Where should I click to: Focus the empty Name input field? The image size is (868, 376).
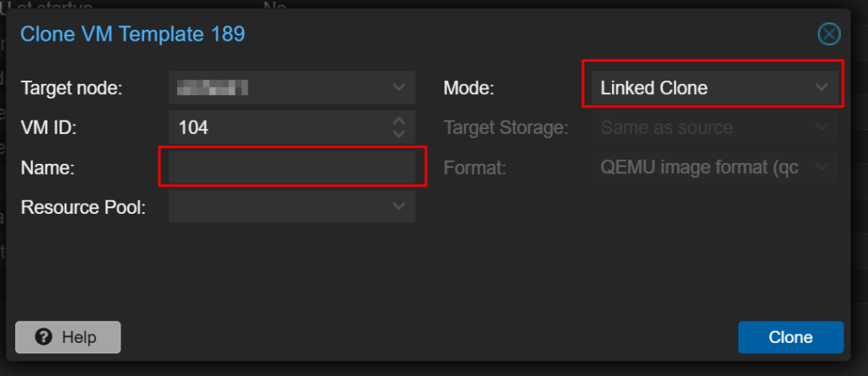tap(292, 167)
